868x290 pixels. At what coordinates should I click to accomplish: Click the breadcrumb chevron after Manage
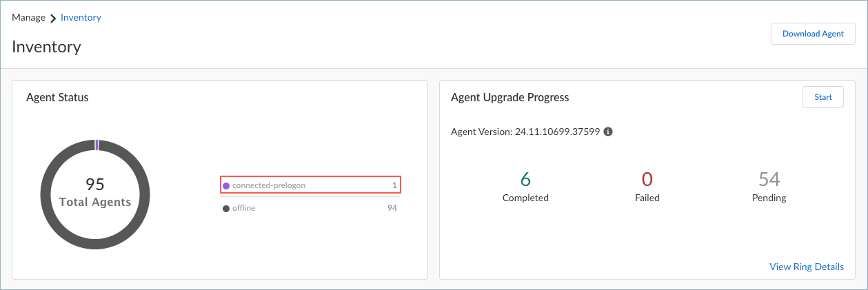(x=53, y=18)
